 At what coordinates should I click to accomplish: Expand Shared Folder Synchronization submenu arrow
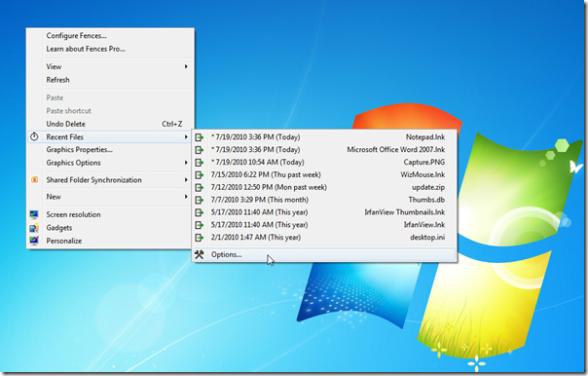186,180
